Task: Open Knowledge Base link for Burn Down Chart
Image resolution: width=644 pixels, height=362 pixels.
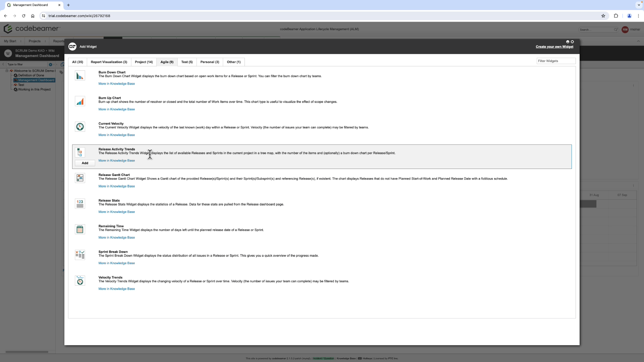Action: click(117, 84)
